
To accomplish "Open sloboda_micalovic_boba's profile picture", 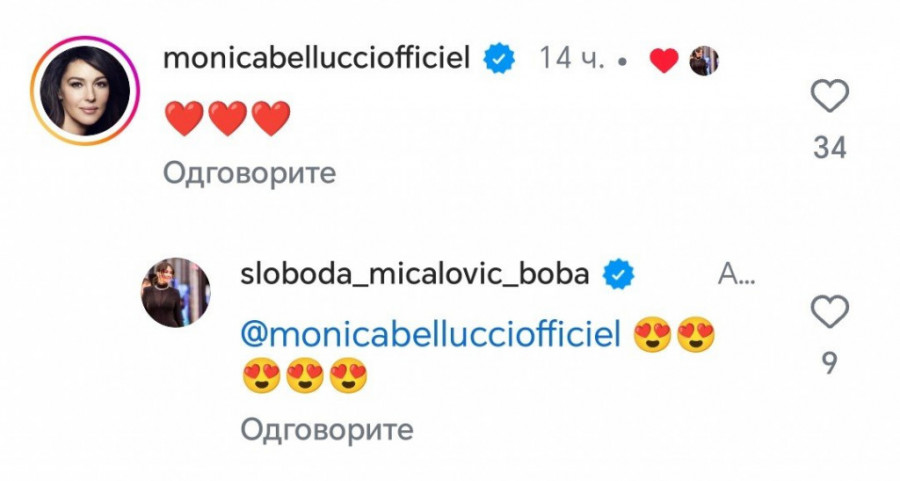I will [x=175, y=292].
